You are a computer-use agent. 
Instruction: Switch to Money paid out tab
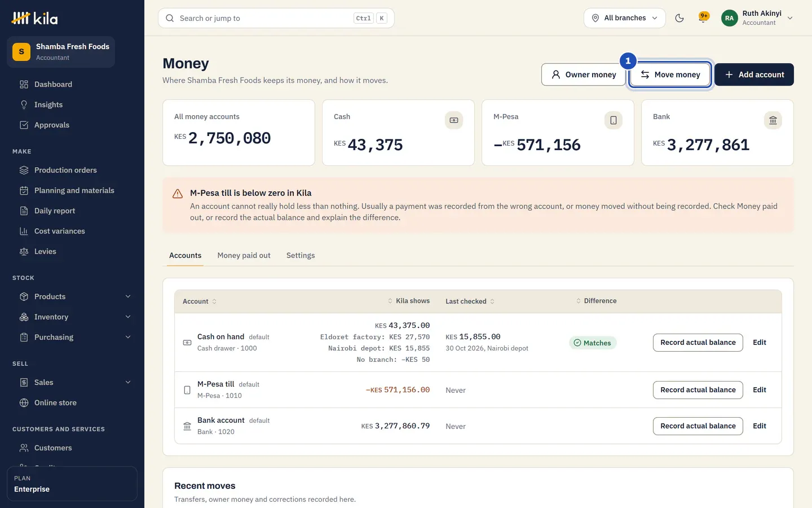[244, 256]
